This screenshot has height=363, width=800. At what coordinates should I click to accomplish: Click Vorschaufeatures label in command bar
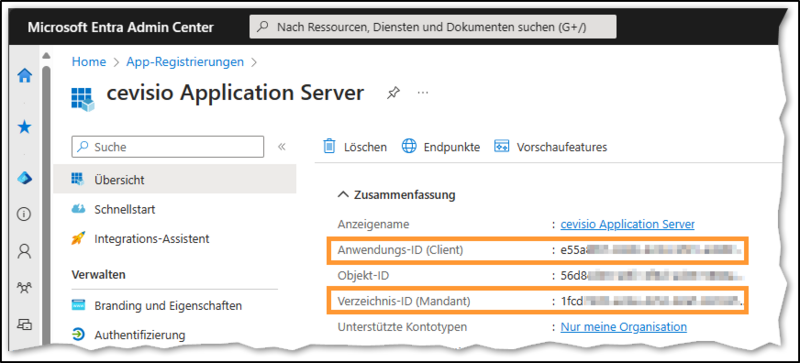pos(562,147)
